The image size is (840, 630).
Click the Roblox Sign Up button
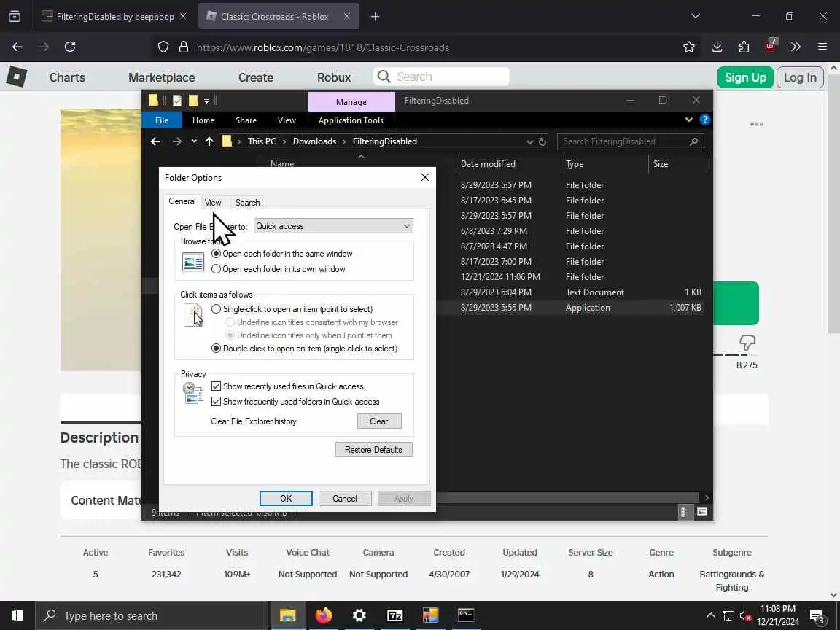coord(745,77)
